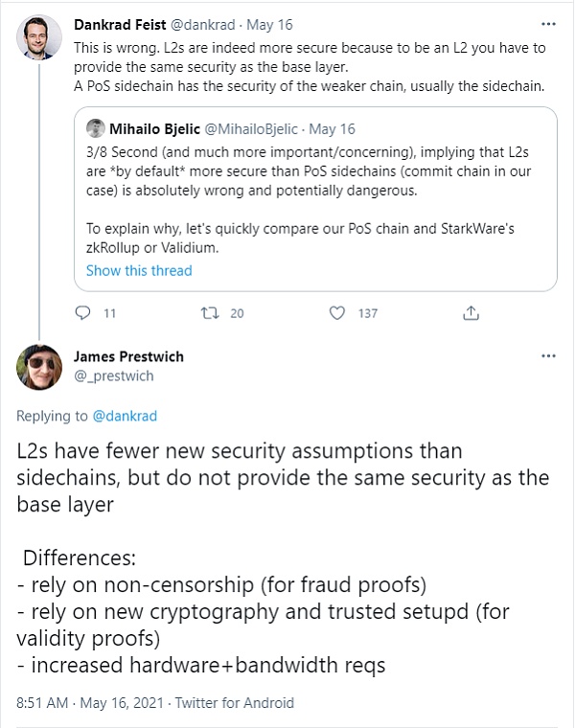This screenshot has width=575, height=728.
Task: Click the James Prestwich display name
Action: coord(128,356)
